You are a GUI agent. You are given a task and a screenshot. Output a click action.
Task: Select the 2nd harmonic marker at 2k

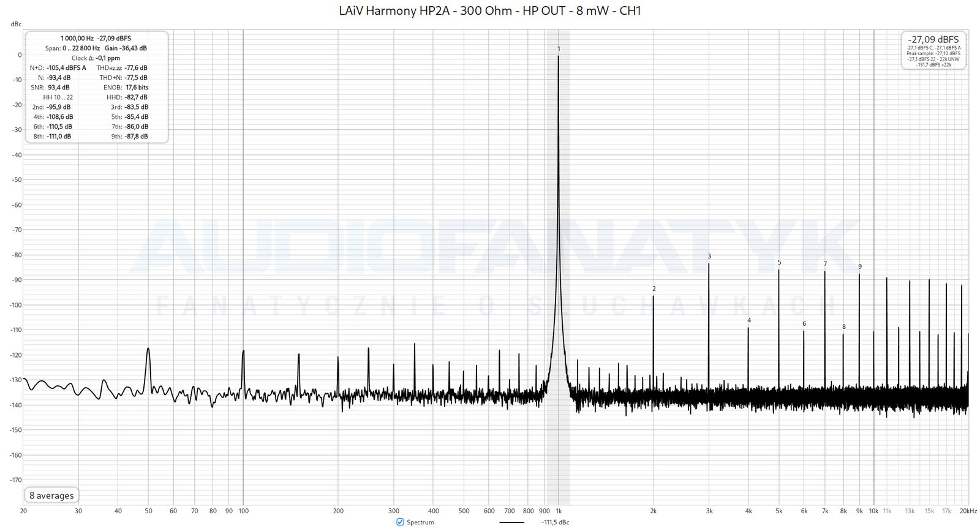click(654, 289)
